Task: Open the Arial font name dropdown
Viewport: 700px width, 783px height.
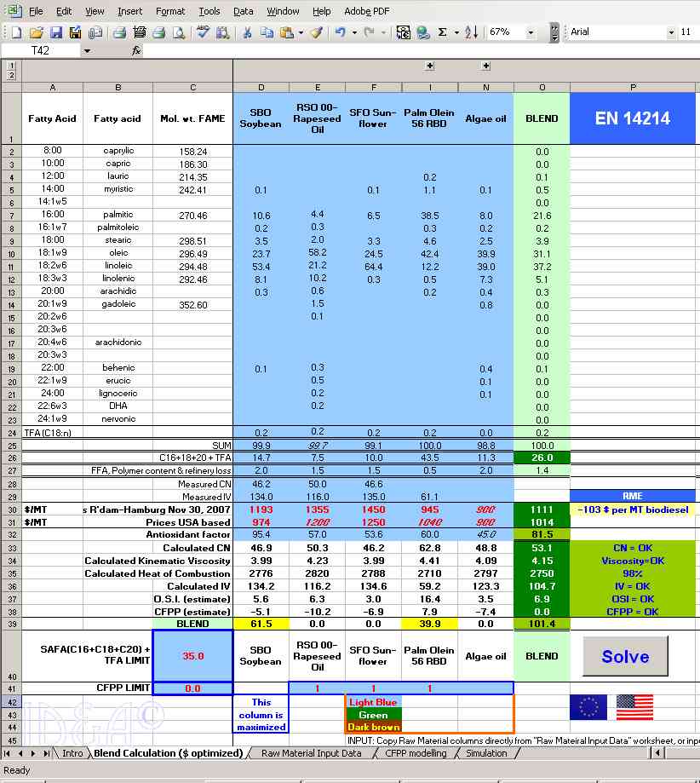Action: [671, 32]
